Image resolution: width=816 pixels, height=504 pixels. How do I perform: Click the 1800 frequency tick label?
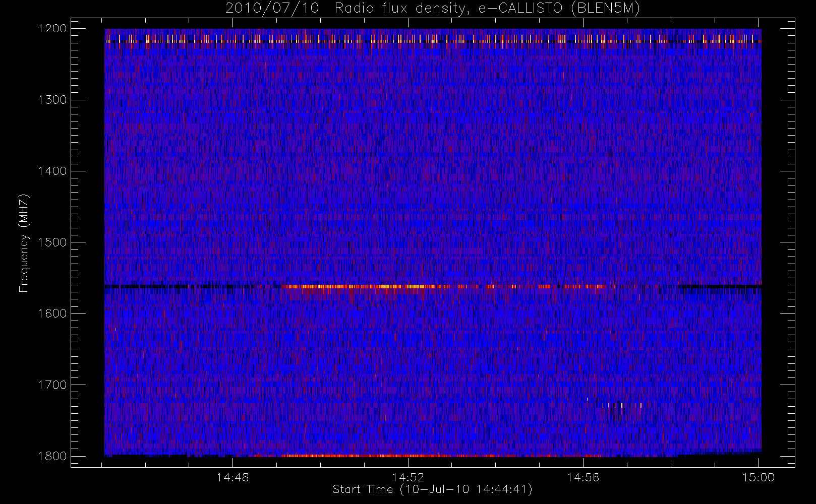52,456
